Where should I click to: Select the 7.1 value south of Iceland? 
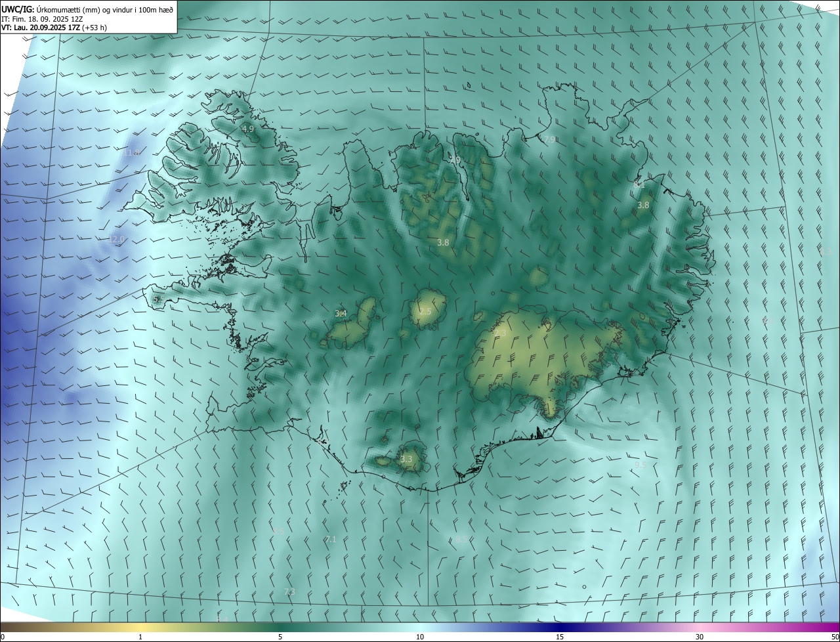(330, 539)
